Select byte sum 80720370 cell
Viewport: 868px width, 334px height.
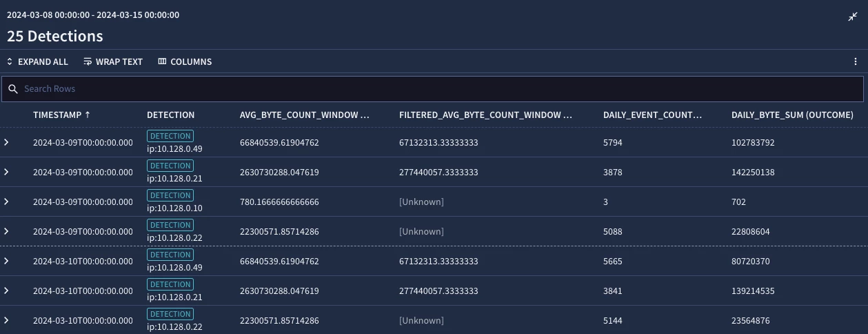click(751, 262)
